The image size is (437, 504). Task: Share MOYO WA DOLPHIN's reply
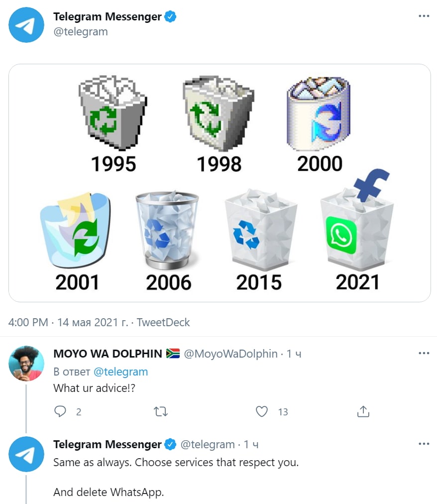[363, 411]
